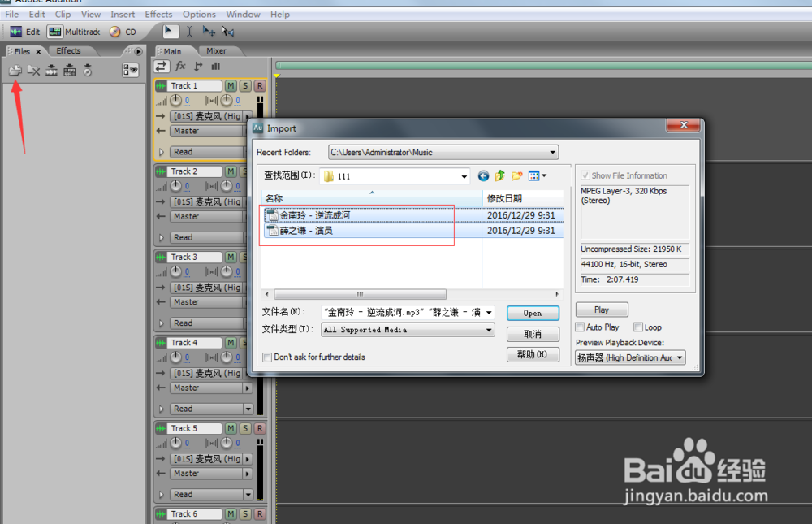Viewport: 812px width, 524px height.
Task: Open the Effects menu
Action: click(158, 14)
